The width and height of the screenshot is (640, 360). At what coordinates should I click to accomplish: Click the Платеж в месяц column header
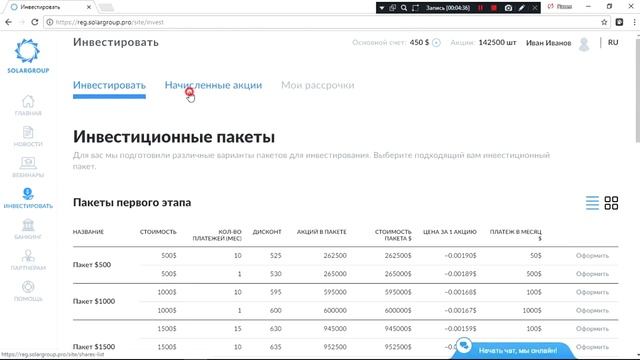[x=516, y=235]
